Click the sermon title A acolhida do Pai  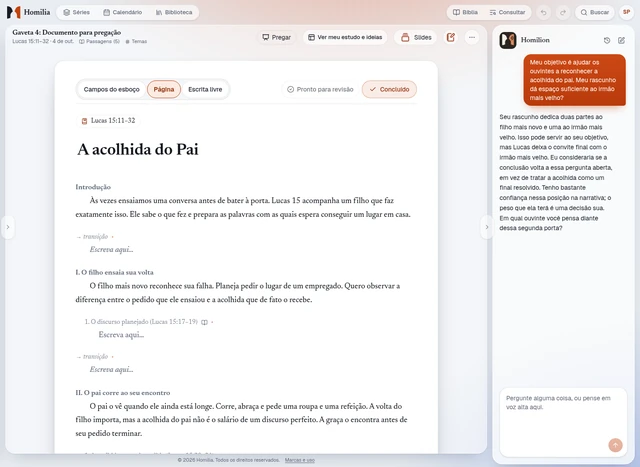tap(138, 149)
